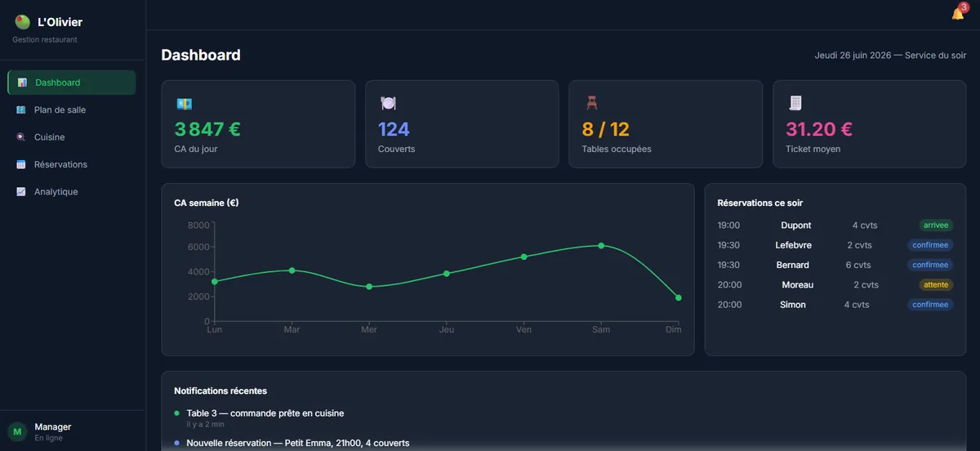Viewport: 980px width, 451px height.
Task: Click the CA du jour money icon
Action: point(184,104)
